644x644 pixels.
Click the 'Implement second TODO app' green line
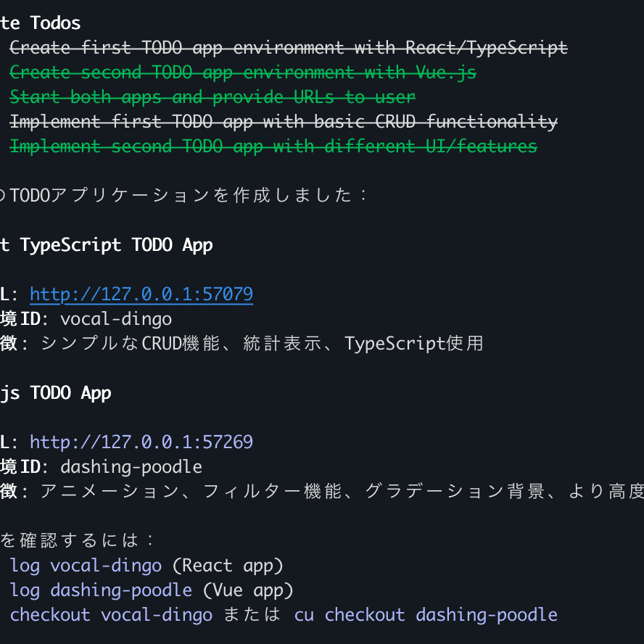click(273, 146)
